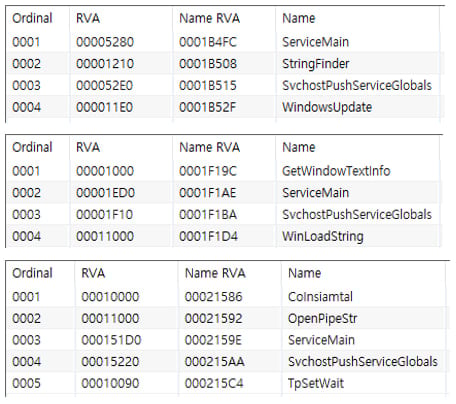This screenshot has width=456, height=404.
Task: Pick the TpSetWait export name
Action: click(316, 383)
